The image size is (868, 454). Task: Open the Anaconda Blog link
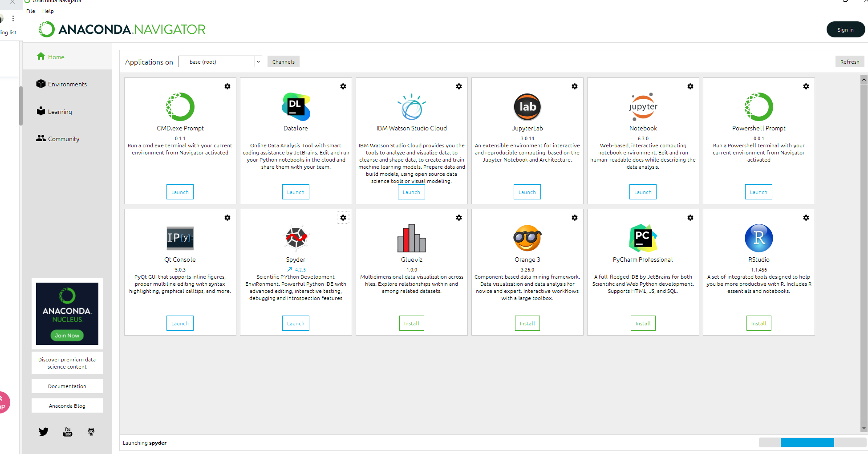67,406
